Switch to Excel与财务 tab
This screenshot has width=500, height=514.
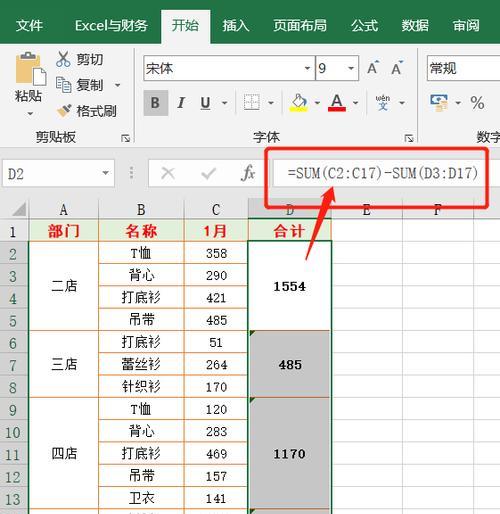coord(111,25)
